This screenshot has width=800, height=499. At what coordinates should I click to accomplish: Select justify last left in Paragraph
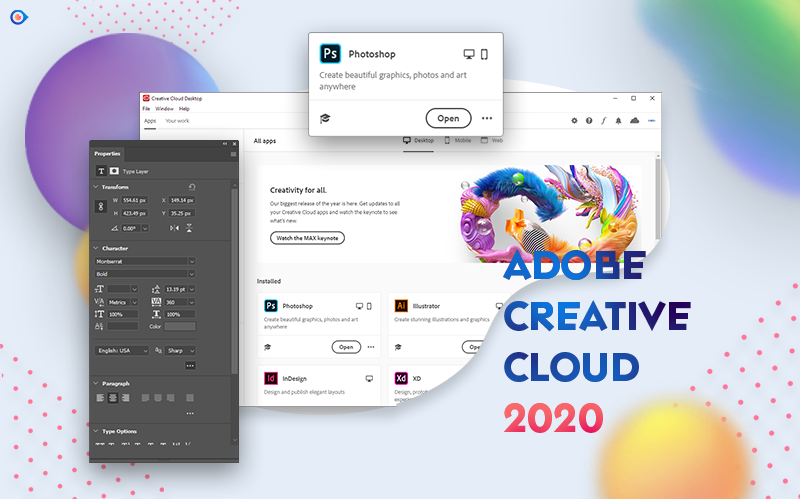[x=145, y=397]
